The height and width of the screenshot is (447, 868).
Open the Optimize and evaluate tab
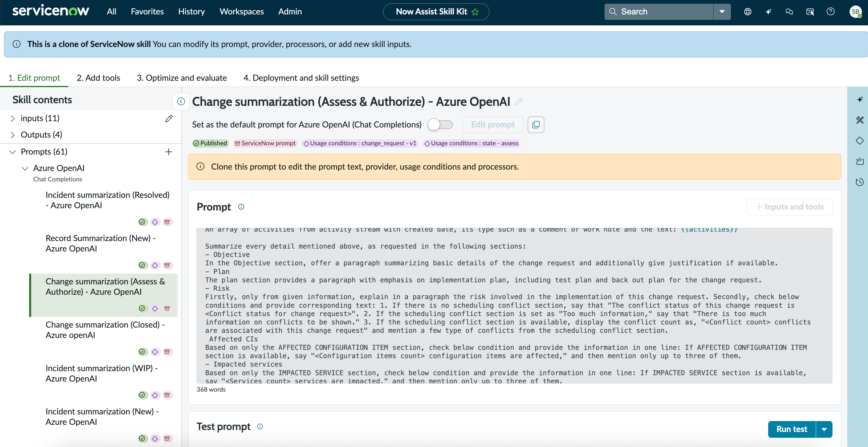pyautogui.click(x=182, y=78)
